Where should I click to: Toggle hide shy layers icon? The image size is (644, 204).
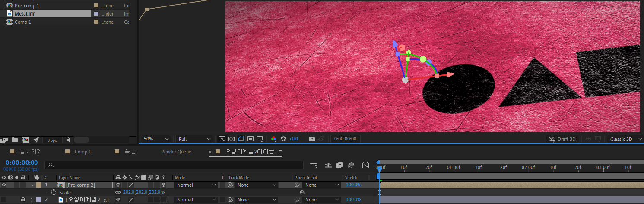click(328, 165)
